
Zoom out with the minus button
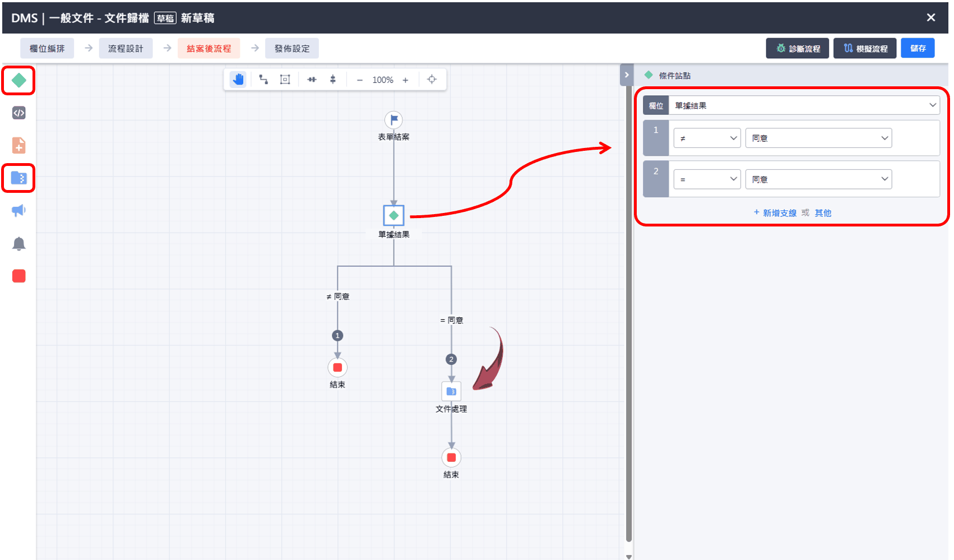[x=360, y=80]
